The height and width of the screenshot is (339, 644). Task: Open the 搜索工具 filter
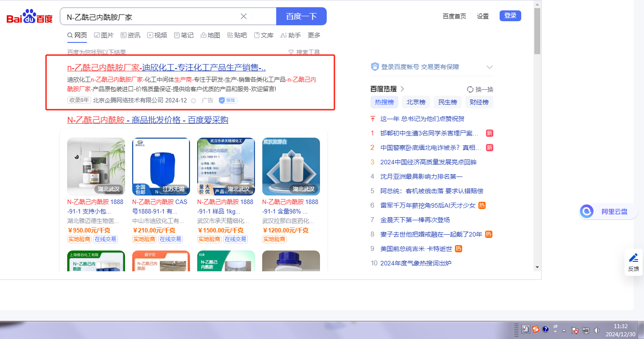tap(304, 52)
